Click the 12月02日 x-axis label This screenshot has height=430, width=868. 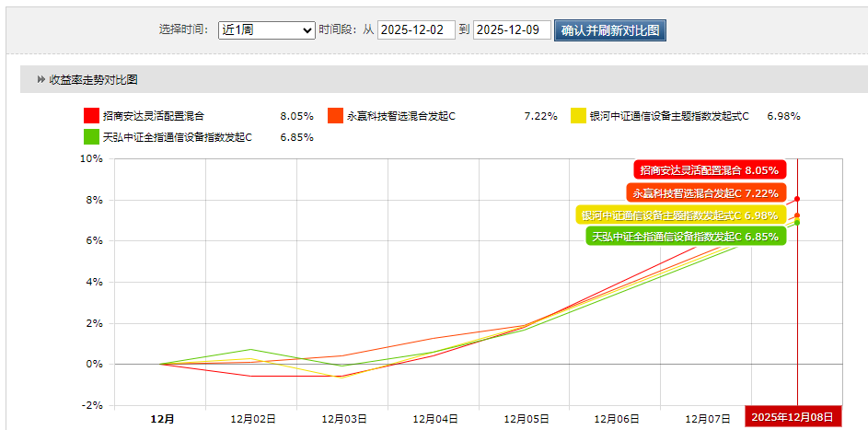(253, 419)
